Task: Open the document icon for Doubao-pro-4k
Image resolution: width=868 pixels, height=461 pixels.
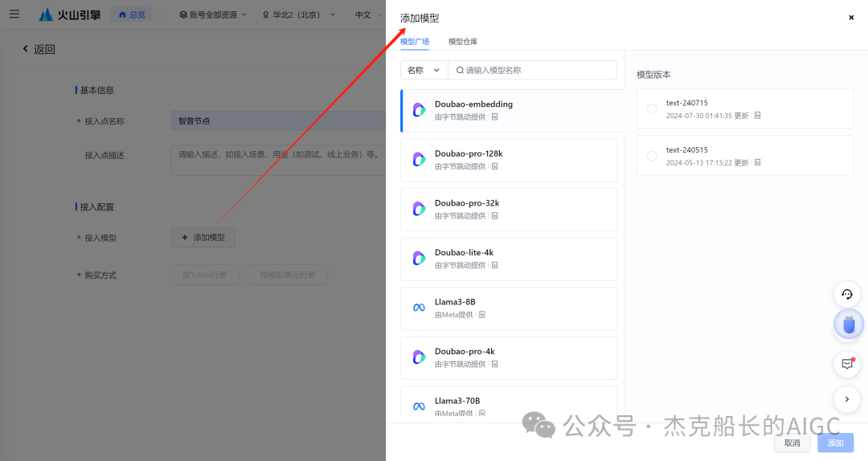Action: (495, 364)
